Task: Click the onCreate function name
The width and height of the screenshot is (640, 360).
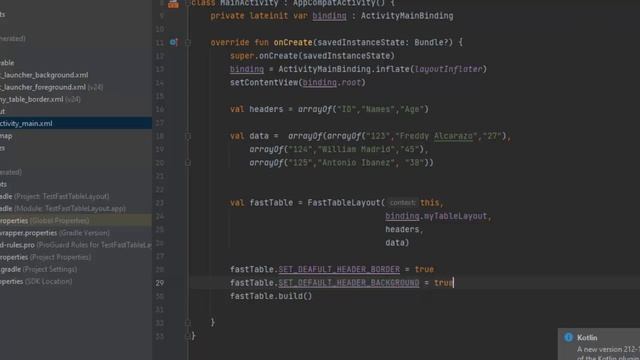Action: tap(293, 42)
